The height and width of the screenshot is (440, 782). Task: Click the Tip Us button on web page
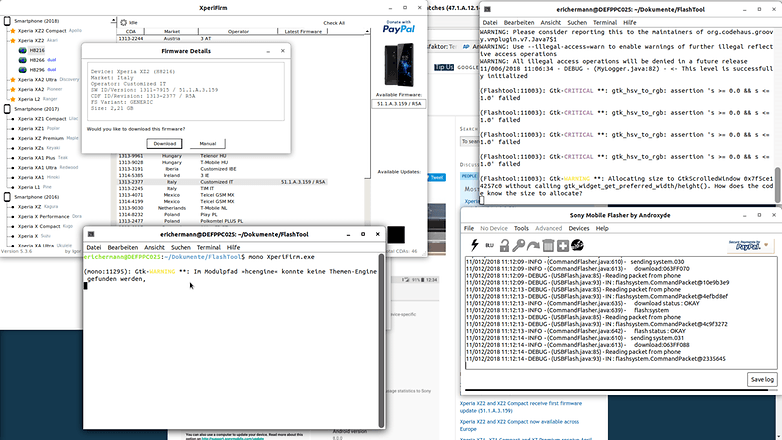tap(444, 67)
